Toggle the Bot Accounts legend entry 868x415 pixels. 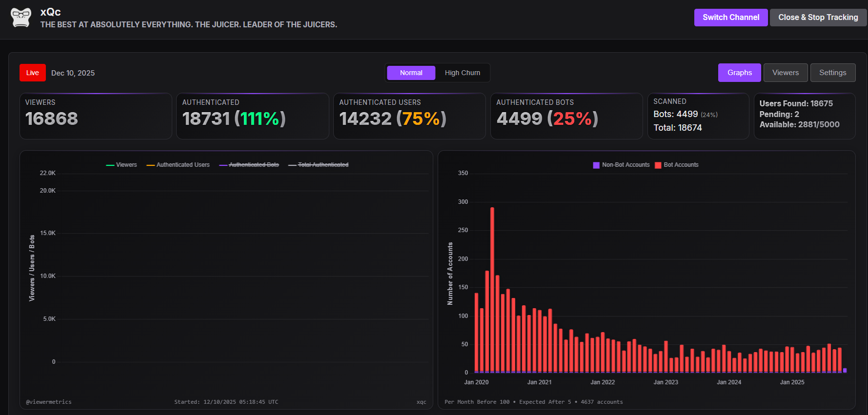tap(676, 165)
